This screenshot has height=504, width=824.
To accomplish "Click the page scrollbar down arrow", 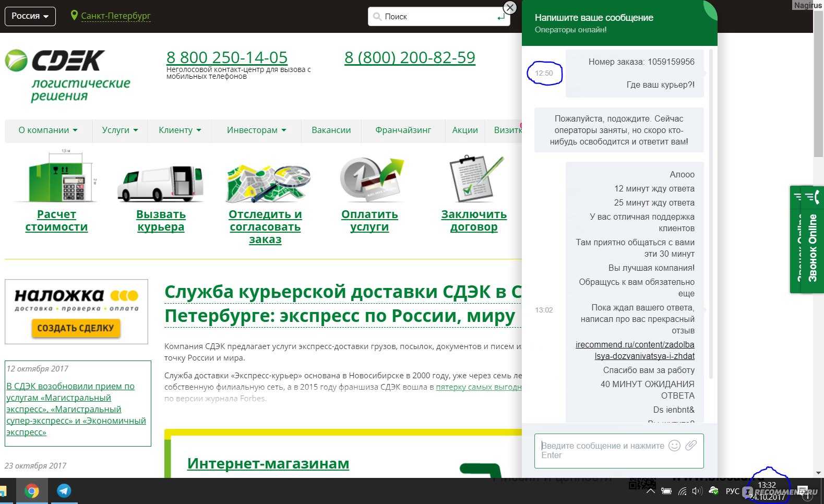I will point(819,473).
